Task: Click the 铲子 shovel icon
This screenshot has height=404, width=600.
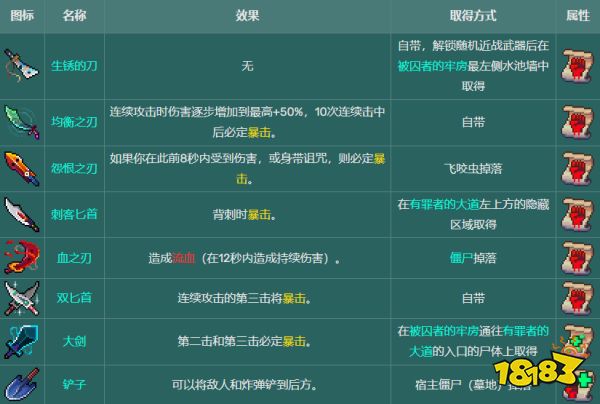Action: coord(22,384)
